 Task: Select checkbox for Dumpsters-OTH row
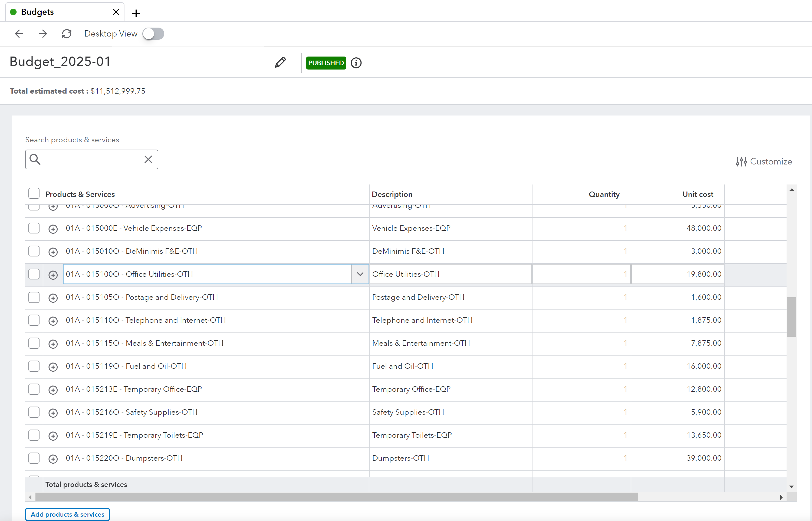(x=34, y=458)
